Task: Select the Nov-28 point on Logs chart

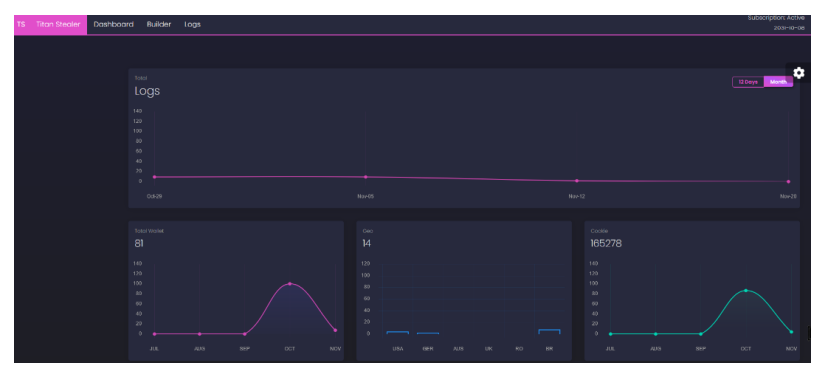Action: point(788,182)
